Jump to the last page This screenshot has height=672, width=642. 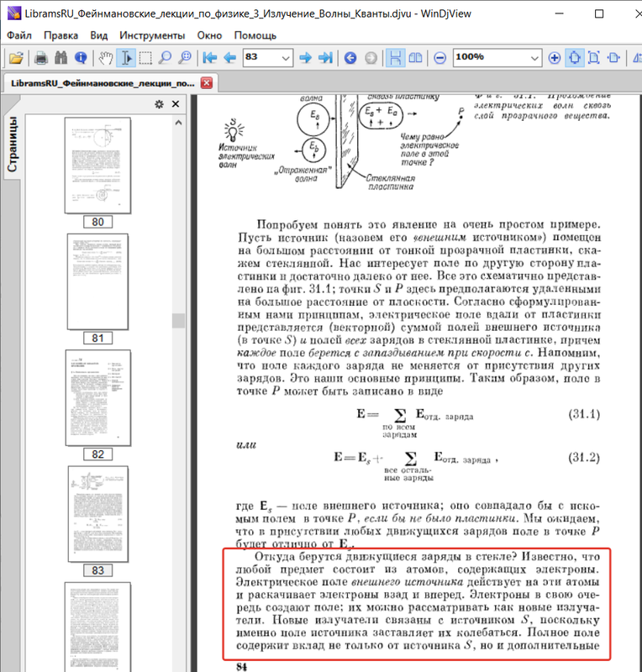pyautogui.click(x=325, y=58)
